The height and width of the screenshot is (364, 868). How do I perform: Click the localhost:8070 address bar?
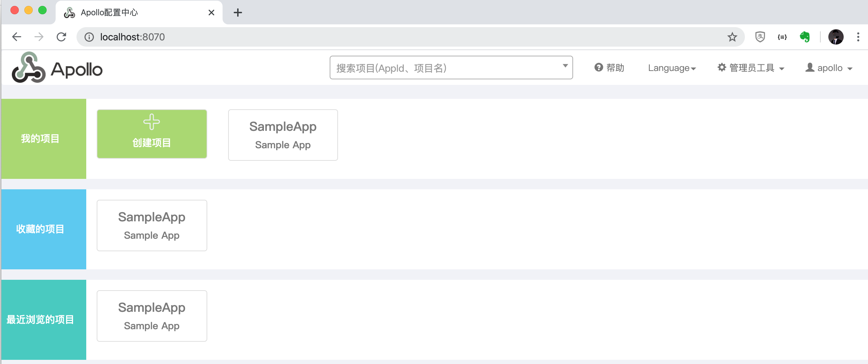coord(383,37)
